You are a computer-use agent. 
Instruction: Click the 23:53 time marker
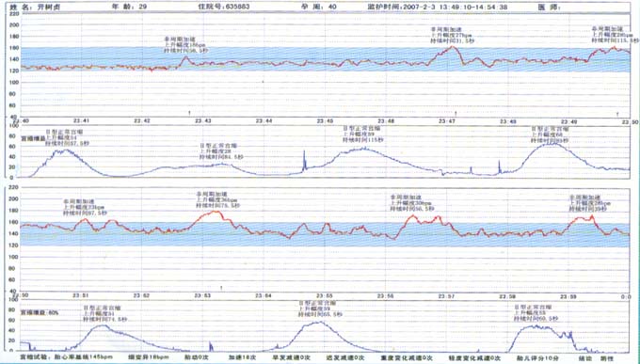(203, 296)
